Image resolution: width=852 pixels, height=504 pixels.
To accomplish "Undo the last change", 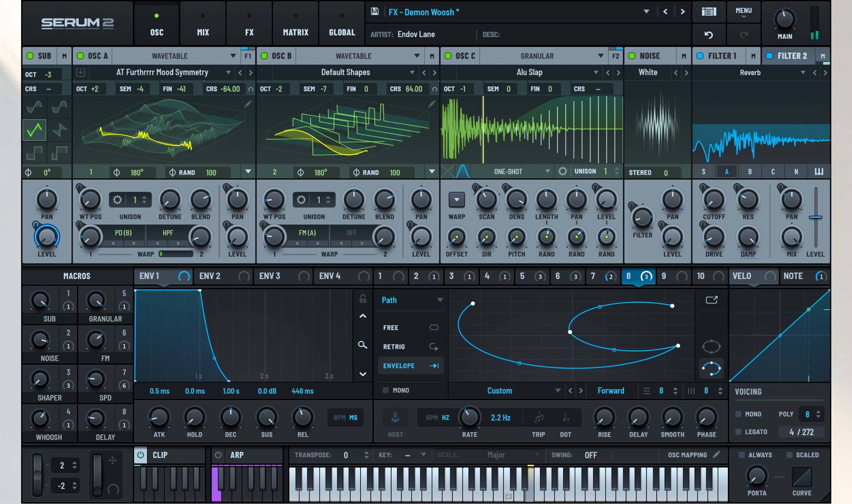I will 709,35.
